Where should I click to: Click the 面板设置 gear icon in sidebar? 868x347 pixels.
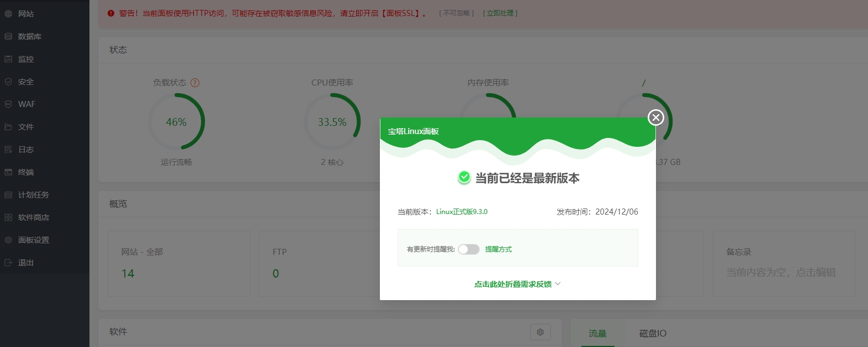pos(8,240)
